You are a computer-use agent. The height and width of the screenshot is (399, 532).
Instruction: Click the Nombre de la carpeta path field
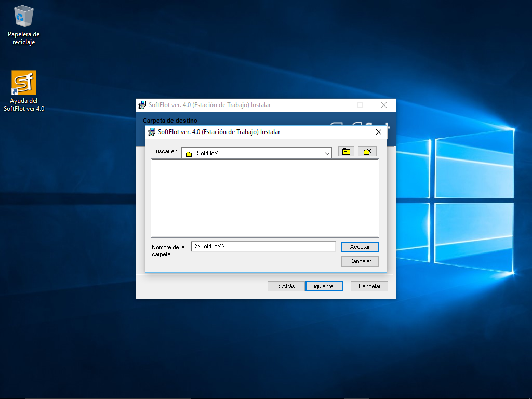click(263, 247)
